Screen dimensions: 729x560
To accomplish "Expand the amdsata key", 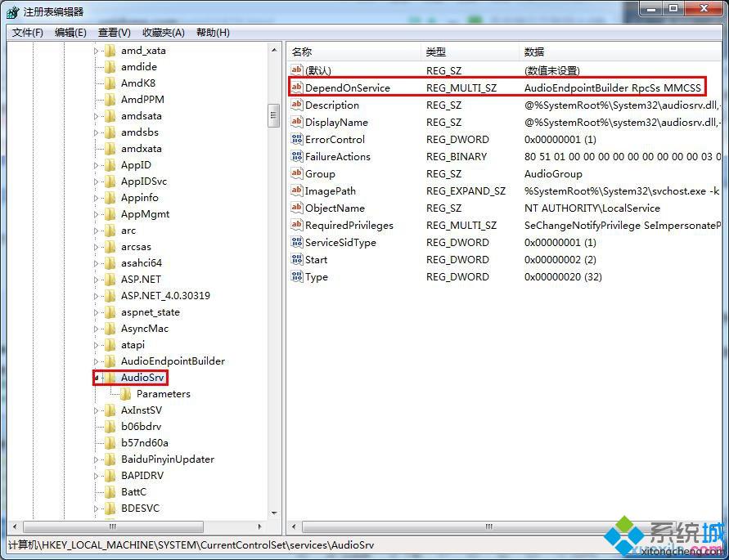I will pyautogui.click(x=97, y=116).
